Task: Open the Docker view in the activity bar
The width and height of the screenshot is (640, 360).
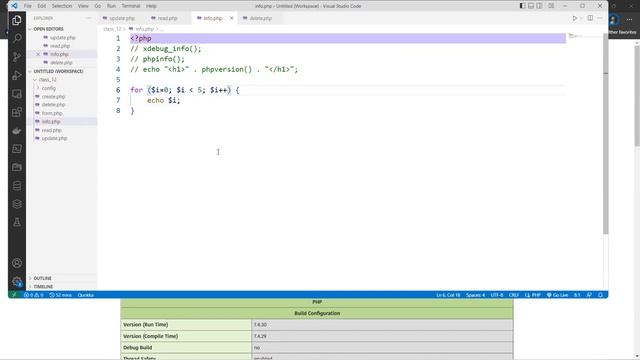Action: 17,131
